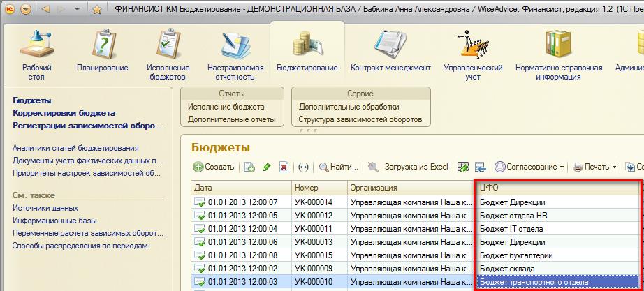The height and width of the screenshot is (291, 644).
Task: Open Источники данных link
Action: pos(45,208)
